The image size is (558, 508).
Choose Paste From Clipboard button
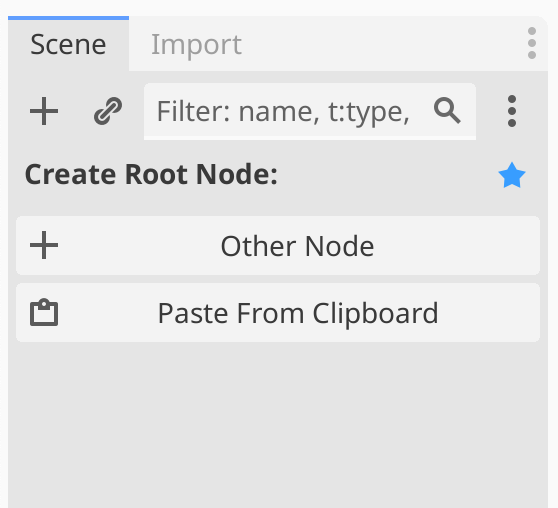point(278,313)
